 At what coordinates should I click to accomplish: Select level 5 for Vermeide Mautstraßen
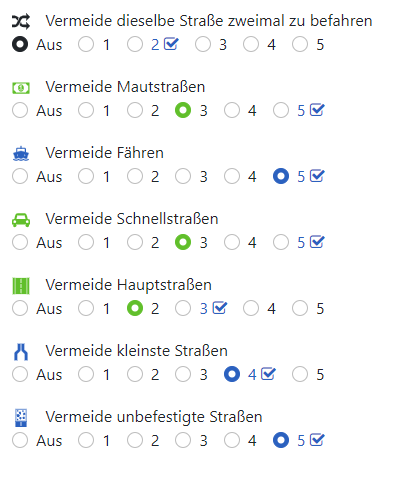point(281,110)
